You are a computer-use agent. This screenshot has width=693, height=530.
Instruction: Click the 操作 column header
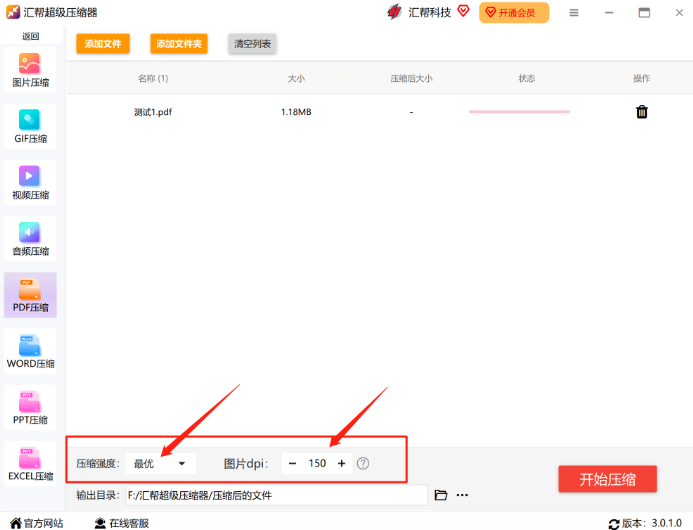[x=642, y=79]
